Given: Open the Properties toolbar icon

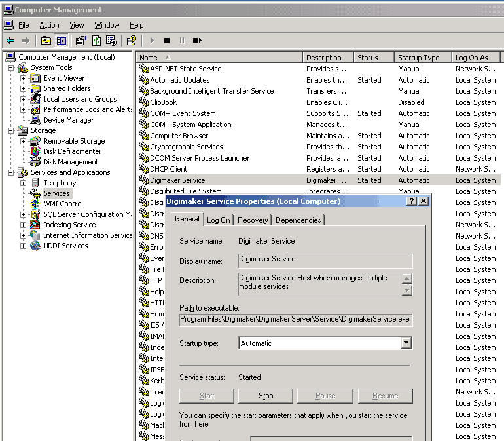Looking at the screenshot, I should (81, 41).
